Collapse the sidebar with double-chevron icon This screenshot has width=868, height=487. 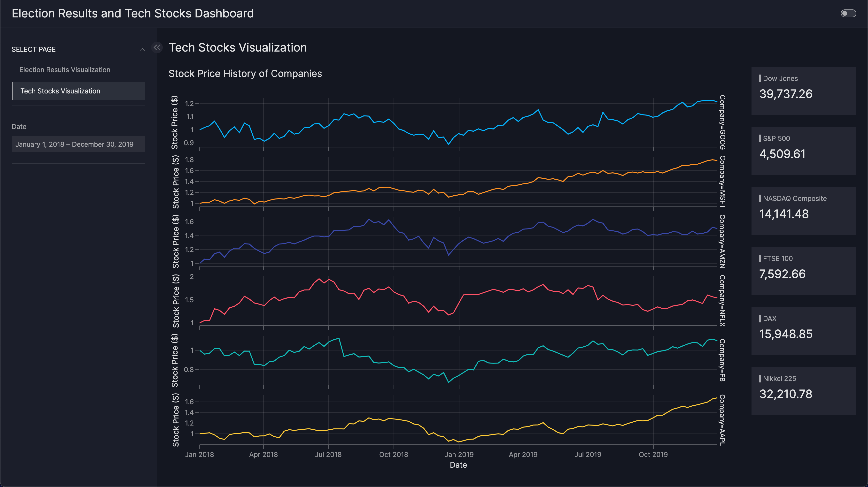[157, 47]
